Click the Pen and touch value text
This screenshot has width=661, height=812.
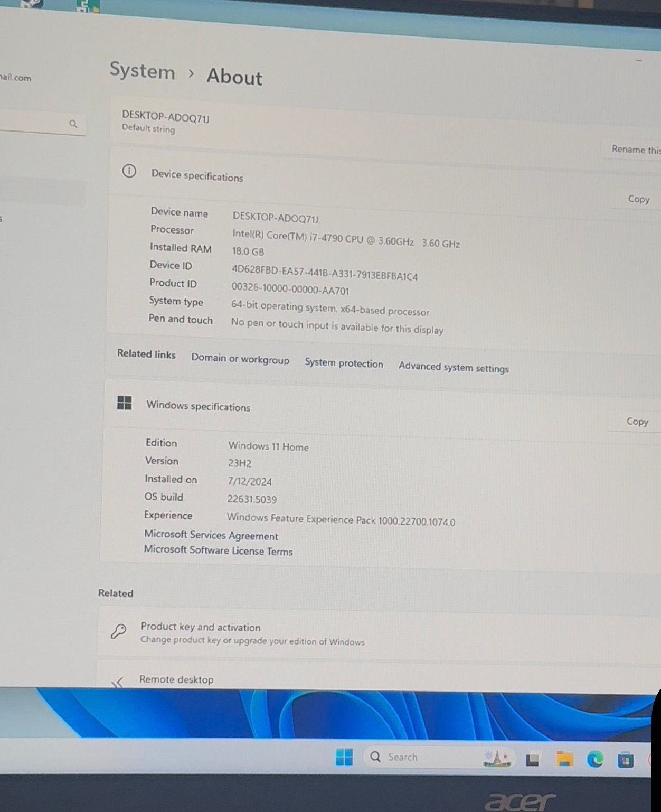[x=337, y=326]
